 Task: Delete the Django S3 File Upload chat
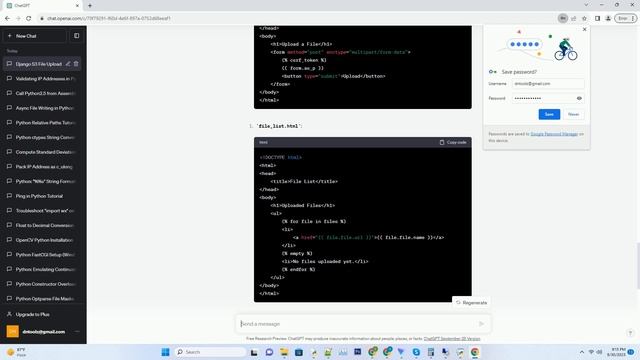click(x=76, y=64)
